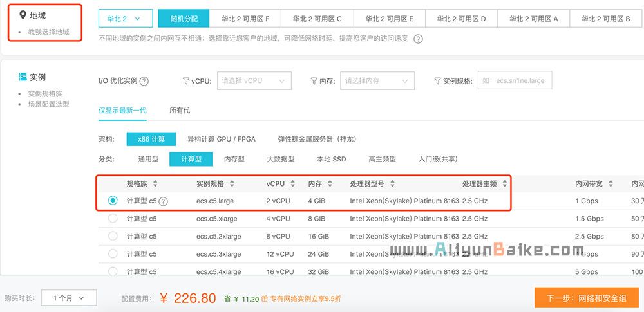Choose 华北 2 可用区 B

pyautogui.click(x=606, y=19)
